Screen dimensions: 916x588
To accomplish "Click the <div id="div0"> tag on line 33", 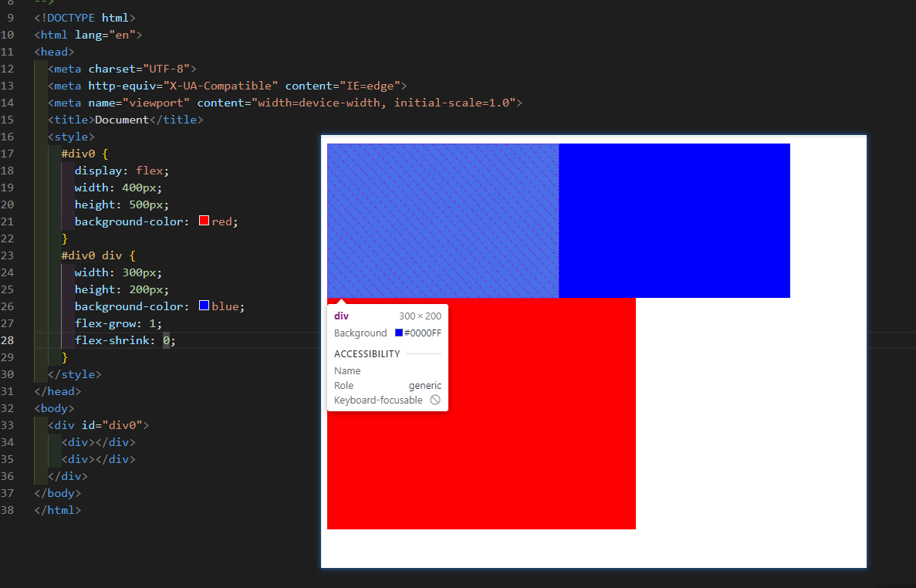I will click(x=99, y=425).
